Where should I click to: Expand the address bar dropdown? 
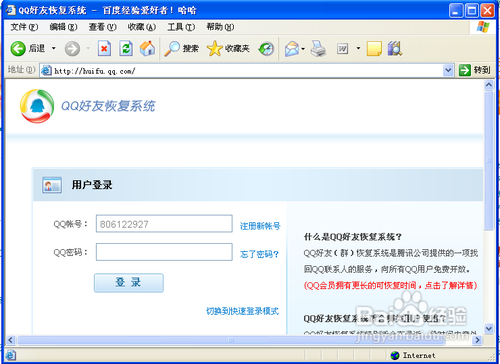448,71
